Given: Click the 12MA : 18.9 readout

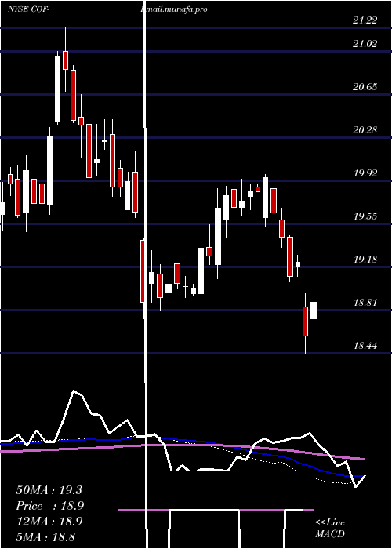Looking at the screenshot, I should coord(49,521).
